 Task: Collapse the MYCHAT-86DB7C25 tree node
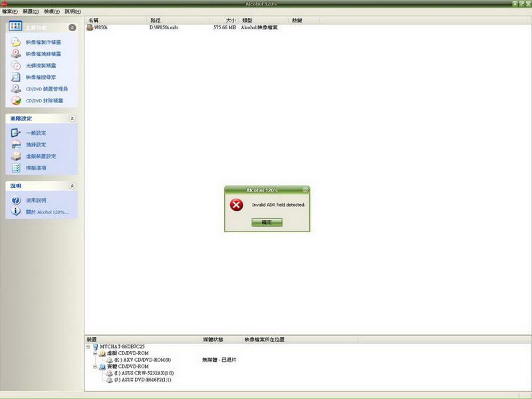click(89, 346)
